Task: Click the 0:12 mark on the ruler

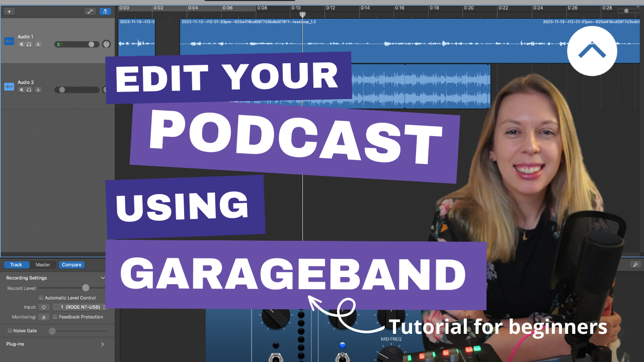Action: (x=331, y=8)
